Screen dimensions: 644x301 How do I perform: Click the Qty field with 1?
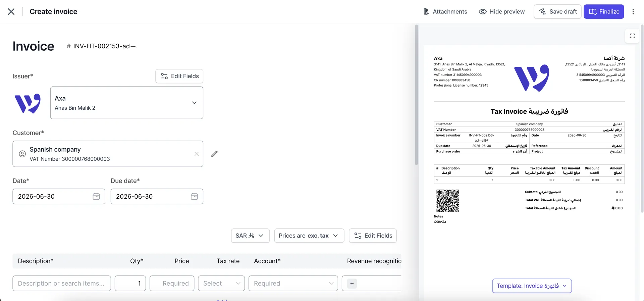(130, 284)
